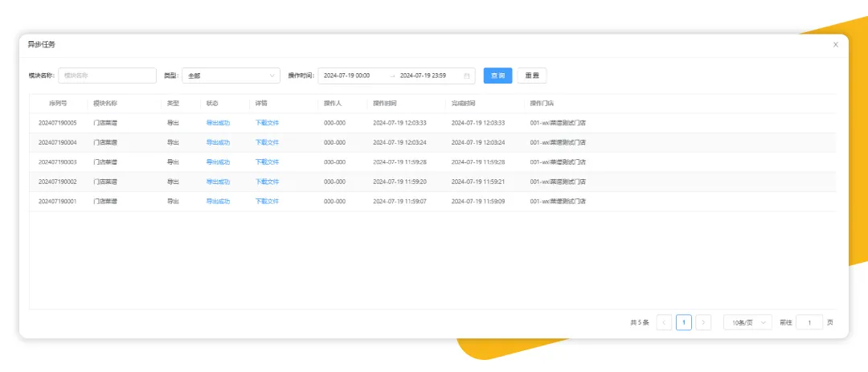Select serial number cell 202407190003
The width and height of the screenshot is (868, 372).
(x=58, y=162)
